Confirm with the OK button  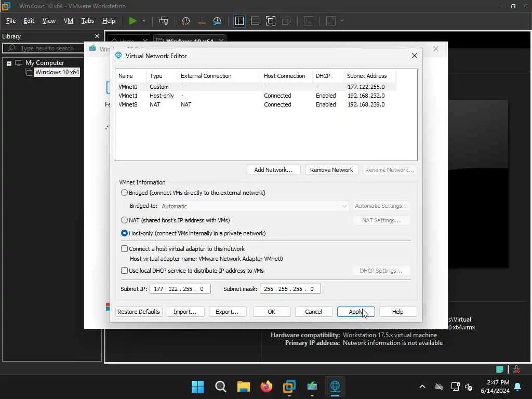coord(271,312)
